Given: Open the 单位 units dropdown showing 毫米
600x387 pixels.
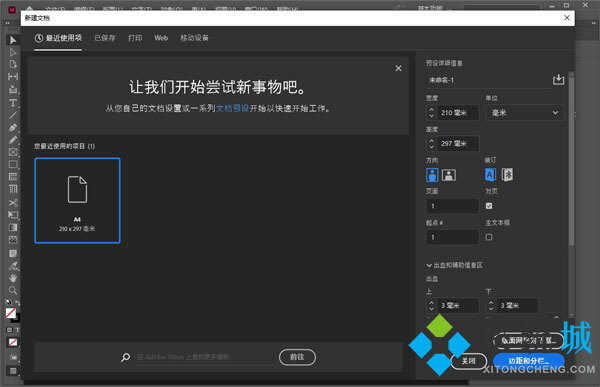Looking at the screenshot, I should 525,113.
